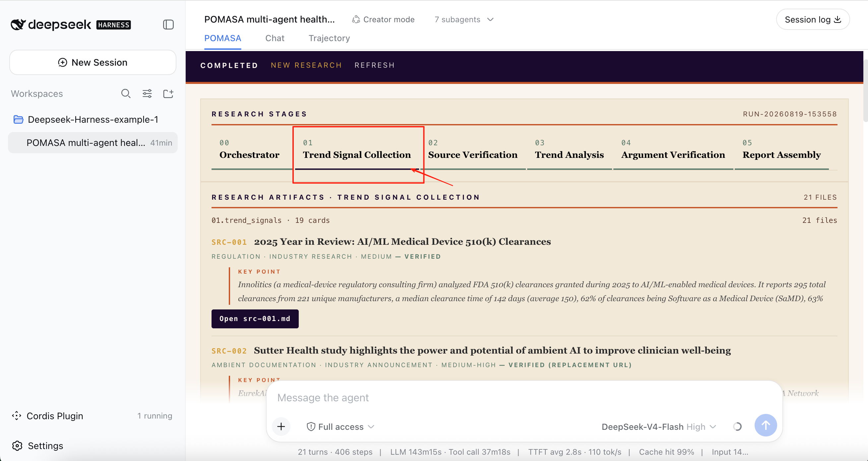
Task: Click the RUN-20260819-153558 run ID
Action: tap(790, 114)
